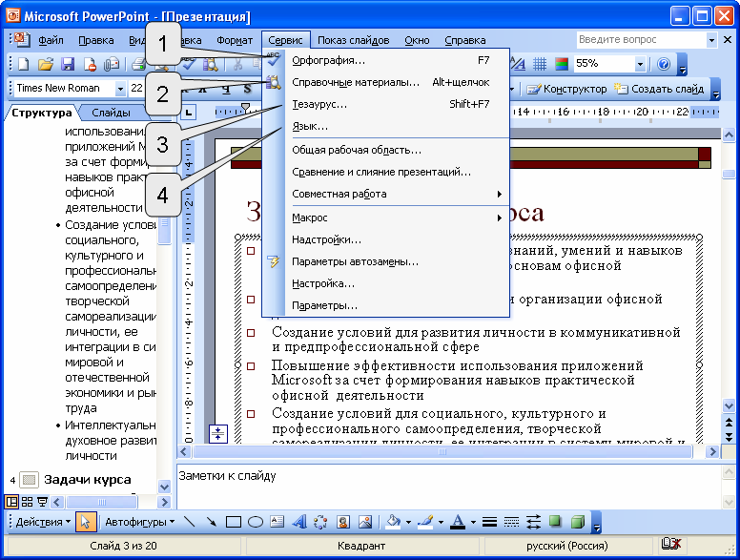Image resolution: width=740 pixels, height=560 pixels.
Task: Open Показ слайдов menu
Action: point(354,40)
